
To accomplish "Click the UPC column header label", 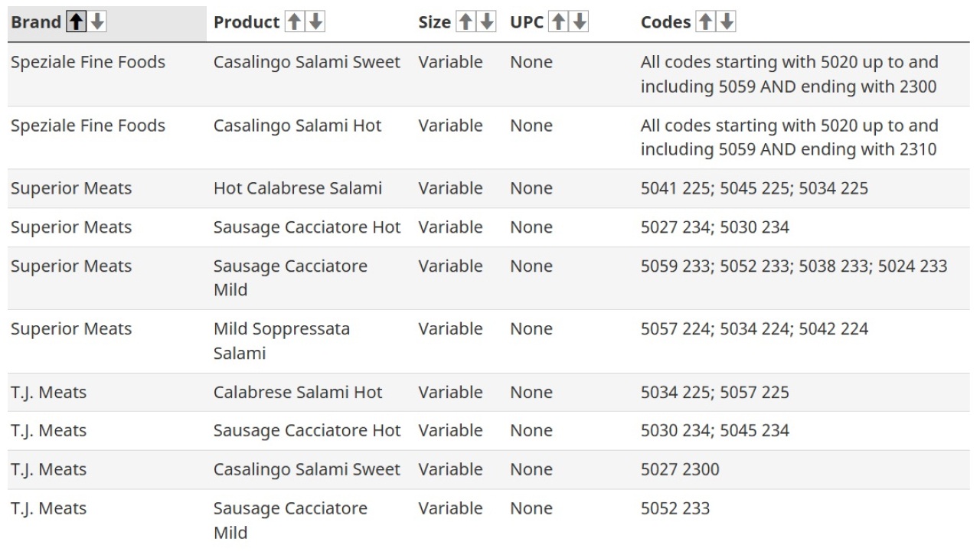I will point(527,22).
